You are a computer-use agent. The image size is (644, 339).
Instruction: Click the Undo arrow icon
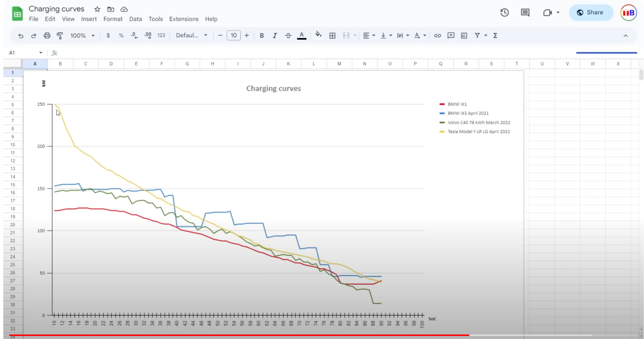(21, 36)
